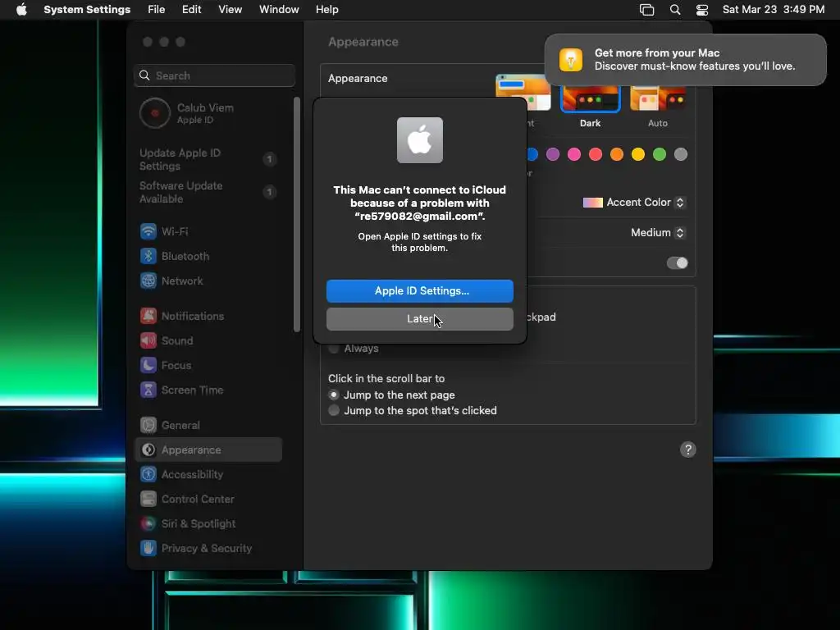Open the Apple menu
840x630 pixels.
coord(21,10)
